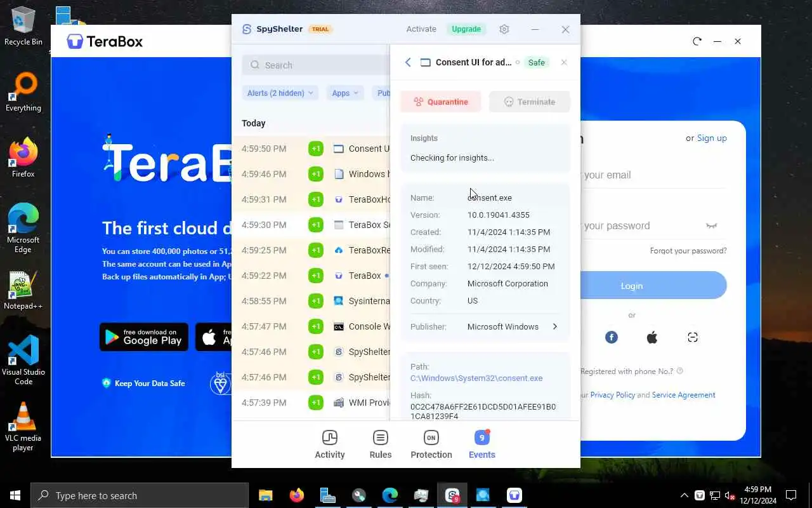Select the 4:59:30 PM TeraBox Setup event
The image size is (812, 508).
[x=311, y=225]
